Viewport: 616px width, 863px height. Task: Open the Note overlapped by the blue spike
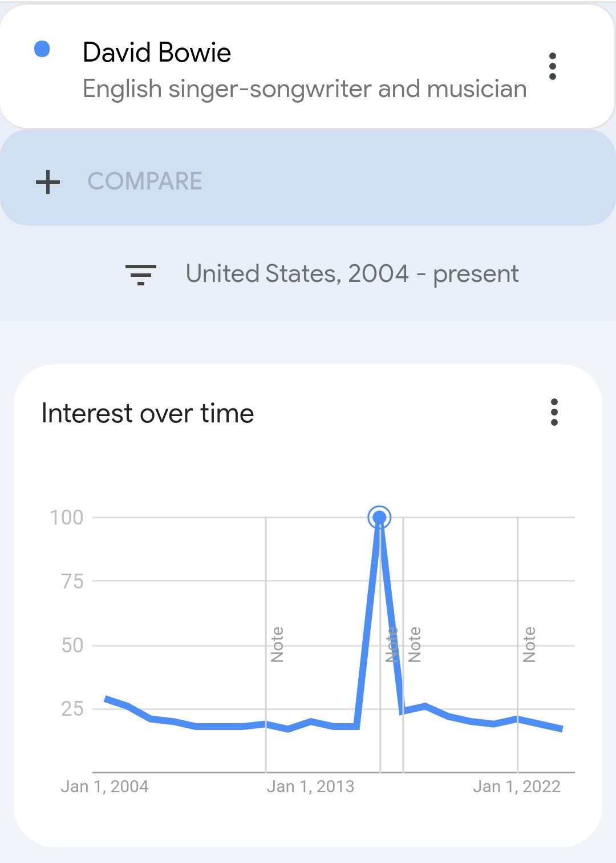tap(392, 644)
